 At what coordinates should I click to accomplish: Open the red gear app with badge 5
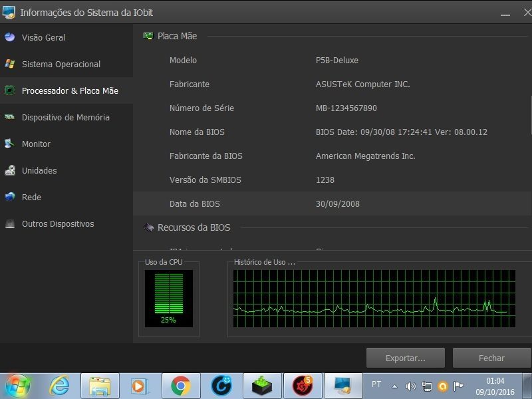303,386
